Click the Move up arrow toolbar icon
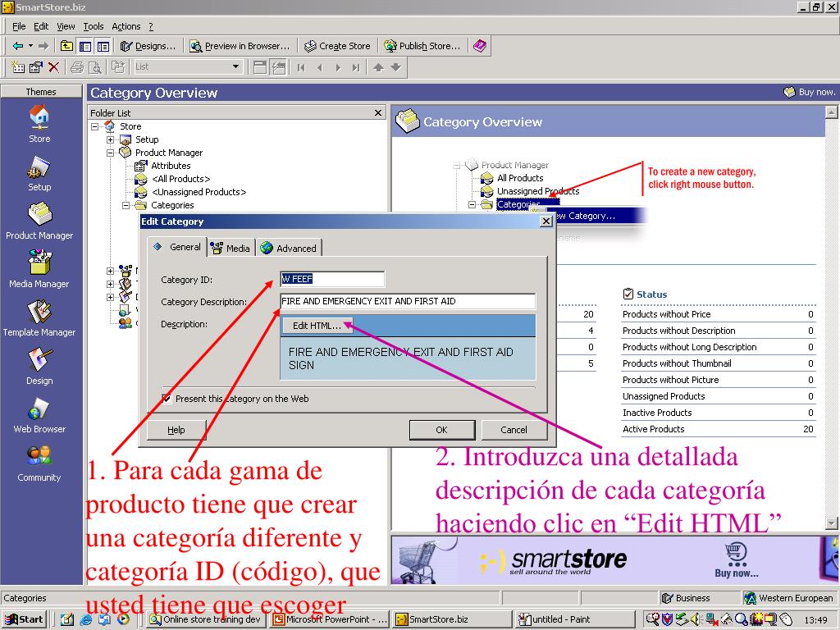 point(378,67)
